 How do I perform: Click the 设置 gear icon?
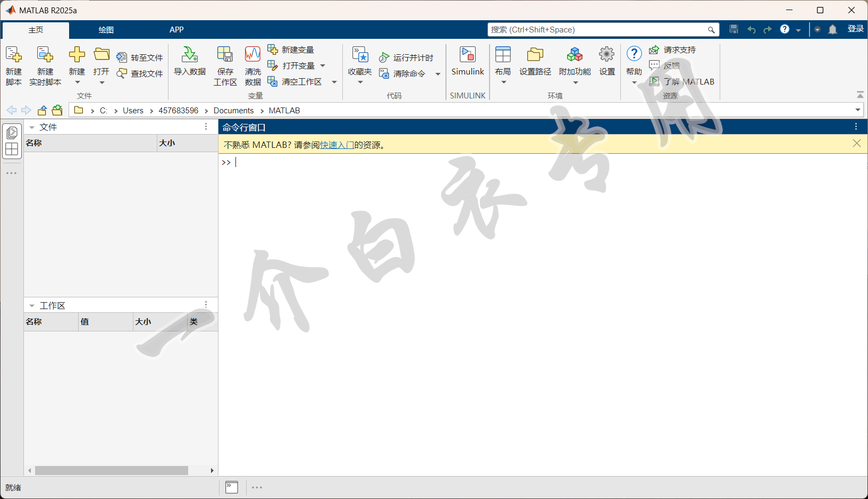click(606, 54)
